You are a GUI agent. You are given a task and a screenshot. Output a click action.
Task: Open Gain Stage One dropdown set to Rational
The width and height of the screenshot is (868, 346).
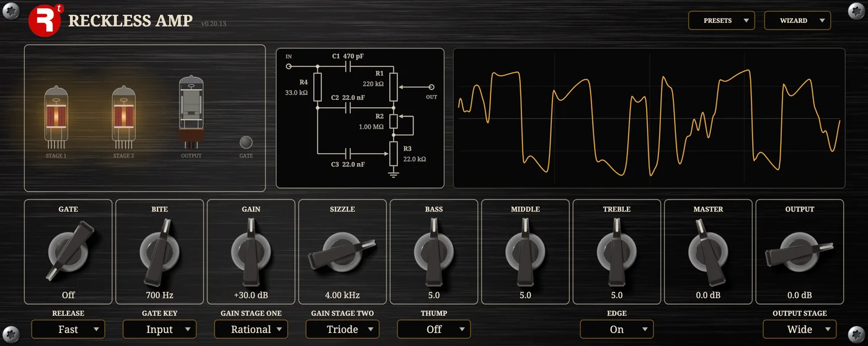coord(251,329)
